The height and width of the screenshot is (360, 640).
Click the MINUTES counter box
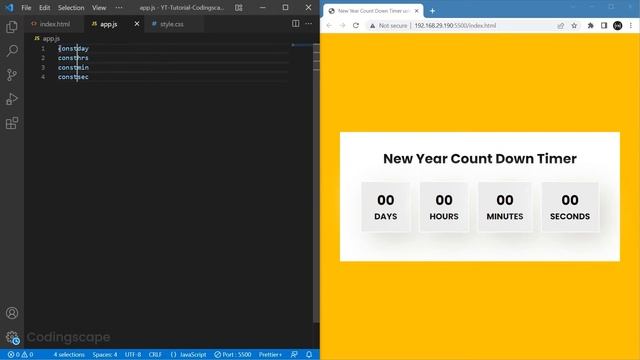(505, 207)
